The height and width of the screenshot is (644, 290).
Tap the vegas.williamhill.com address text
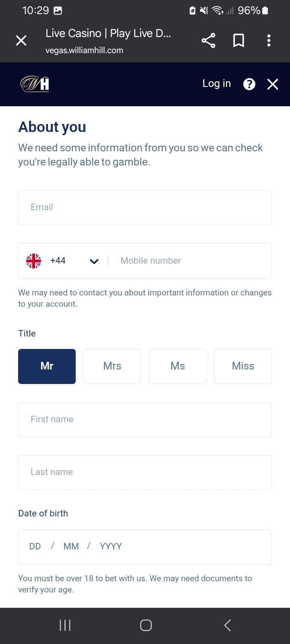[x=84, y=50]
